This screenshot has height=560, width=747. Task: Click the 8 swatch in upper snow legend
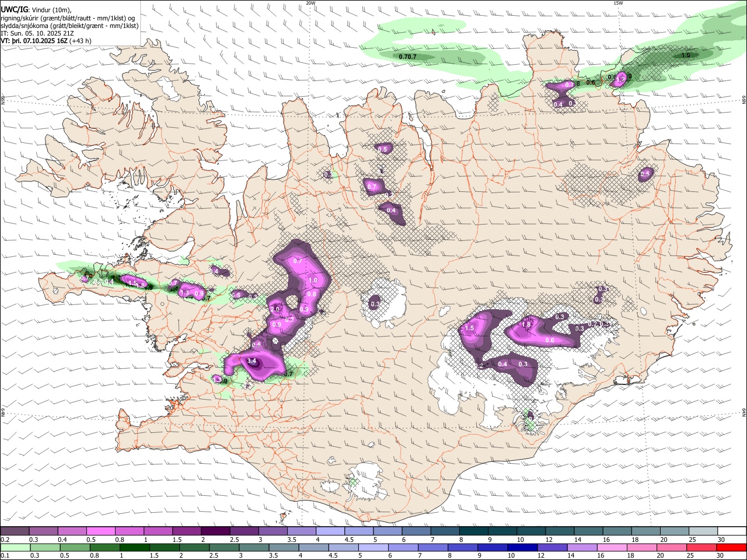click(474, 531)
